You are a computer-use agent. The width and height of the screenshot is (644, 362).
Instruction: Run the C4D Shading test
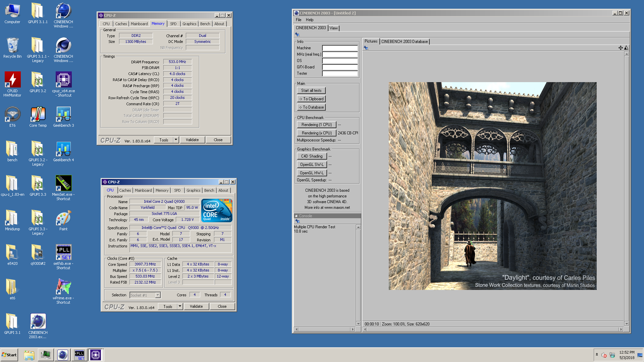[312, 156]
